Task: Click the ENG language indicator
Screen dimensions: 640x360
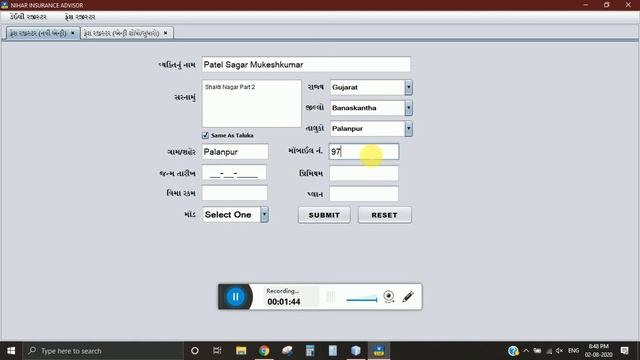Action: (x=573, y=351)
